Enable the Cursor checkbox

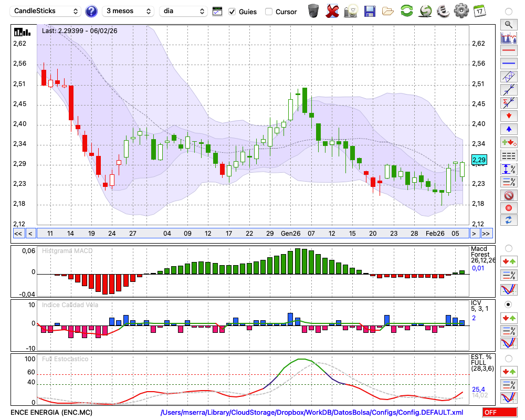click(268, 12)
